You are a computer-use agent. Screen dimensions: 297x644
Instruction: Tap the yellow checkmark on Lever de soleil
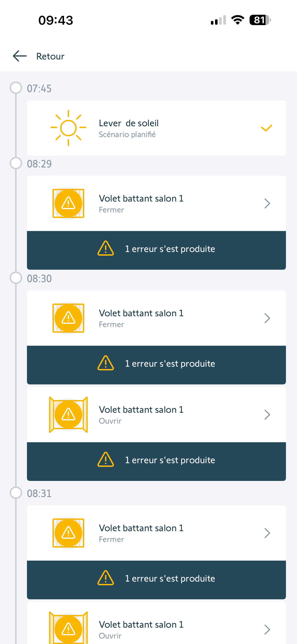pyautogui.click(x=266, y=128)
